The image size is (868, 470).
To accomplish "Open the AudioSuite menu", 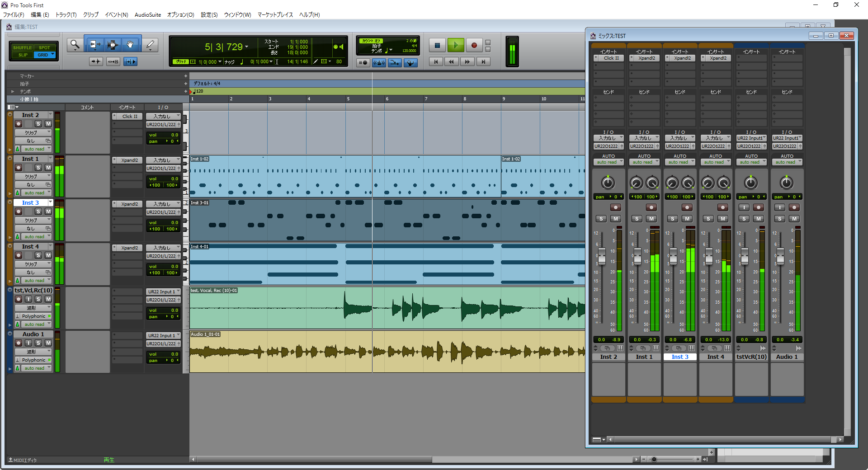I will [148, 15].
